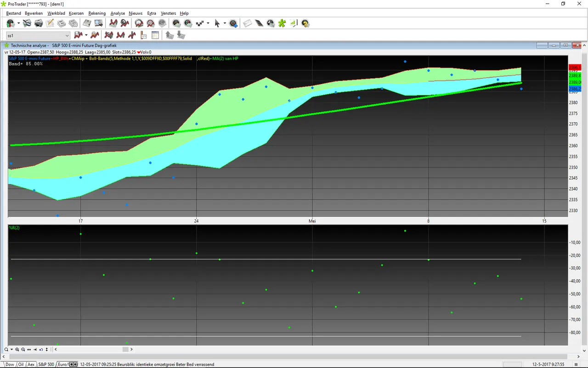
Task: Open the Help menu
Action: click(184, 13)
